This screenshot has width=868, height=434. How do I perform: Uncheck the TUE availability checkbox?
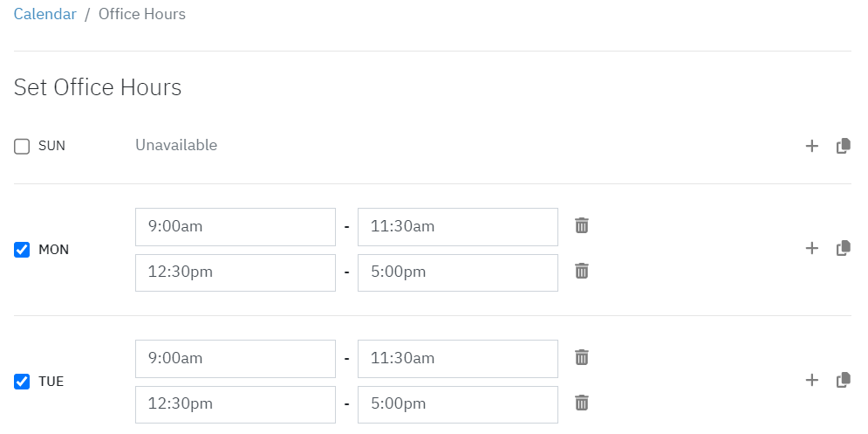pyautogui.click(x=22, y=382)
